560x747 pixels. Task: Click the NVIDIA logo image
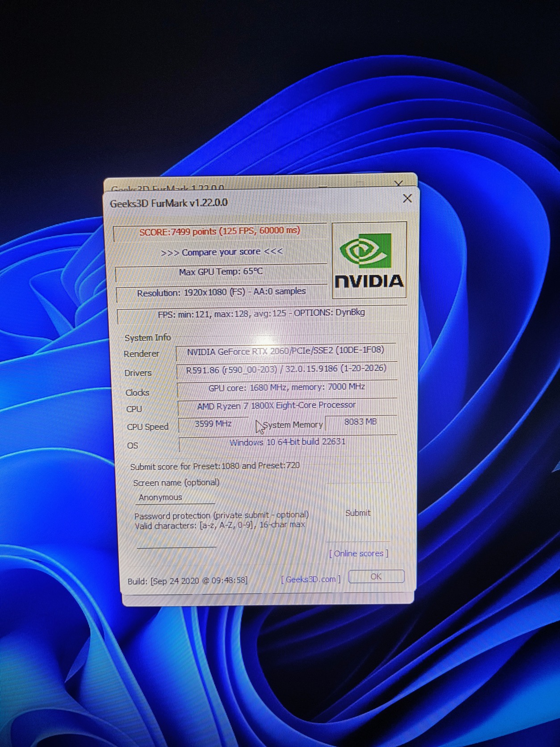369,260
